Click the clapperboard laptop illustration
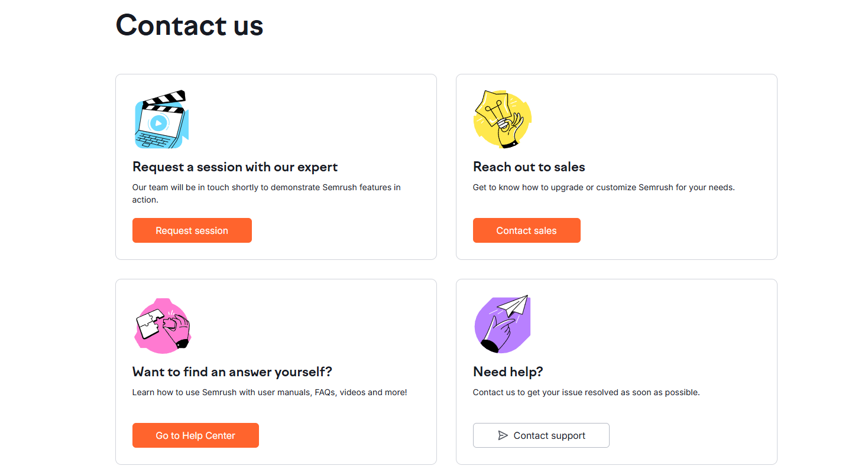This screenshot has width=868, height=469. (161, 120)
